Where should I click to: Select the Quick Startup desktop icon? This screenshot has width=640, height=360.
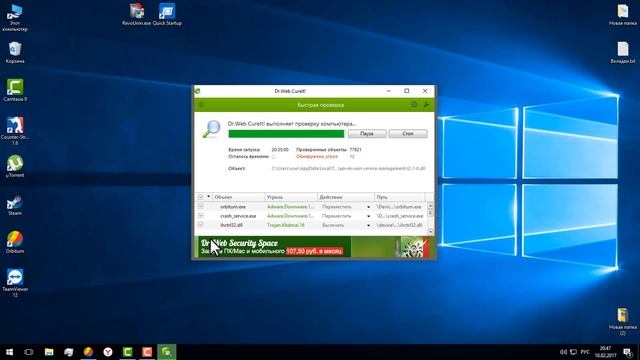[167, 15]
